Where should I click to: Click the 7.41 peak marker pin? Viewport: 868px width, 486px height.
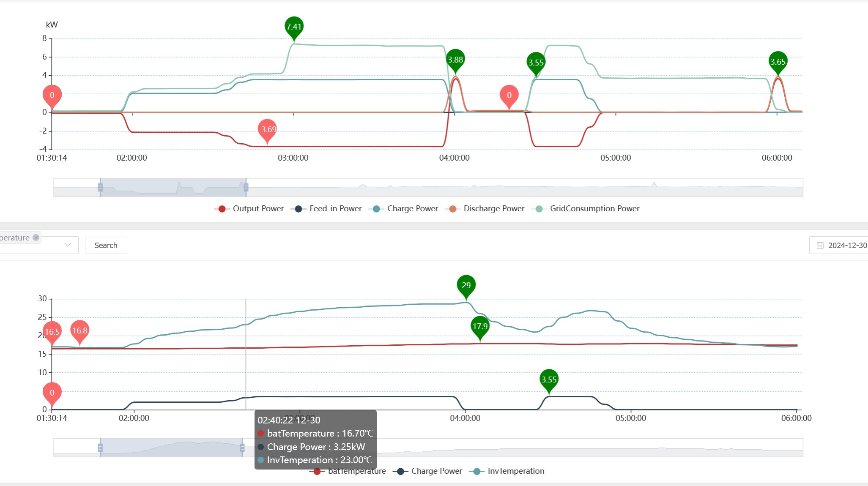[x=294, y=27]
